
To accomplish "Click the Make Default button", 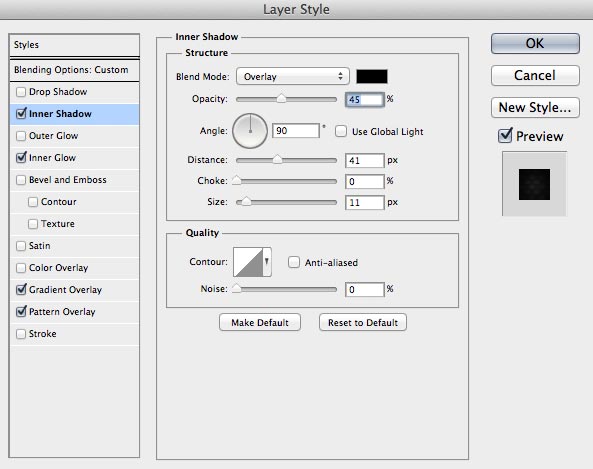I will 260,323.
